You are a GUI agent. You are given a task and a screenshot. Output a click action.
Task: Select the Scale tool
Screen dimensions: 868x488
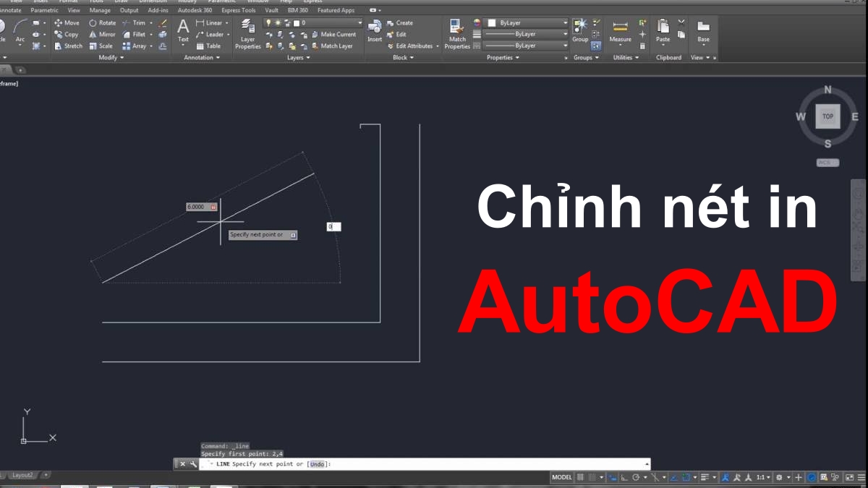101,46
